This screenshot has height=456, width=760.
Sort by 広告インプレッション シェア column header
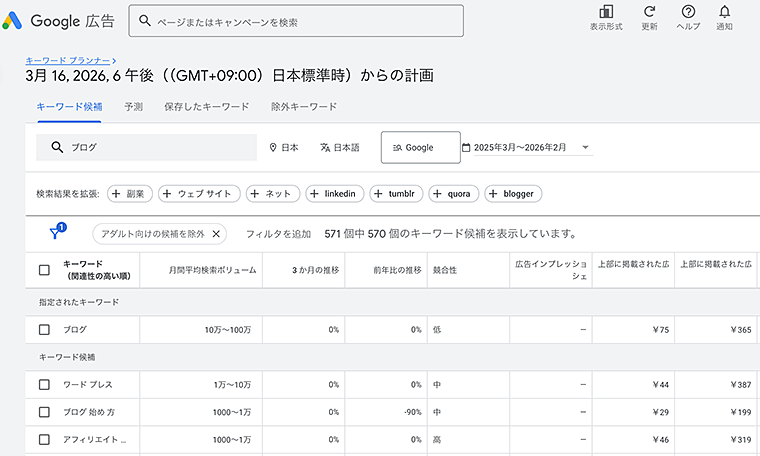(551, 270)
